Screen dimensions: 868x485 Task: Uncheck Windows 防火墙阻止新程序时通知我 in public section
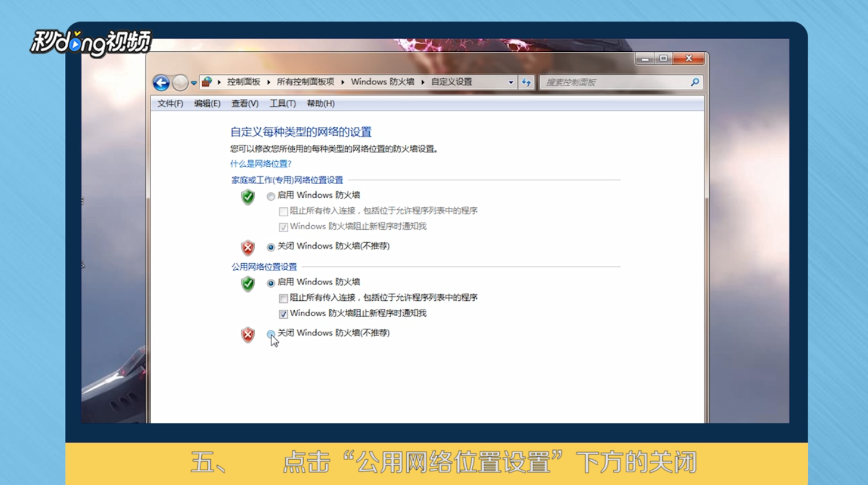pyautogui.click(x=284, y=313)
